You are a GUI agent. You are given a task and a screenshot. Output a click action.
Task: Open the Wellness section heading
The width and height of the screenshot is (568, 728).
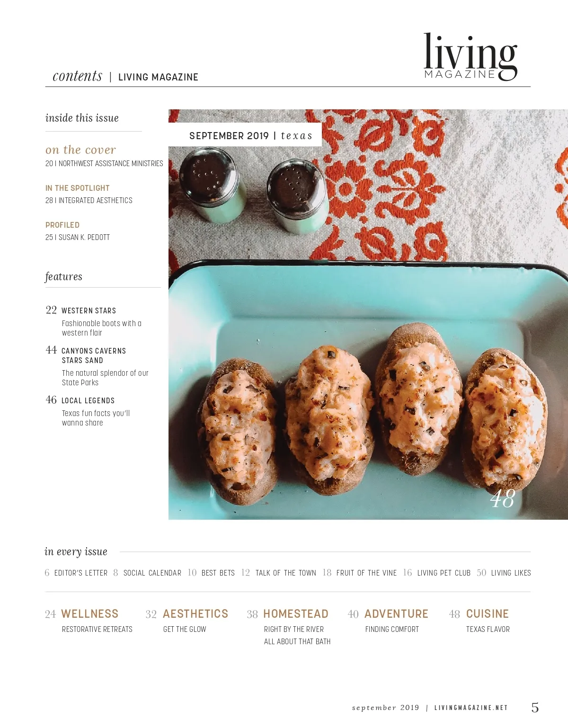pos(90,614)
